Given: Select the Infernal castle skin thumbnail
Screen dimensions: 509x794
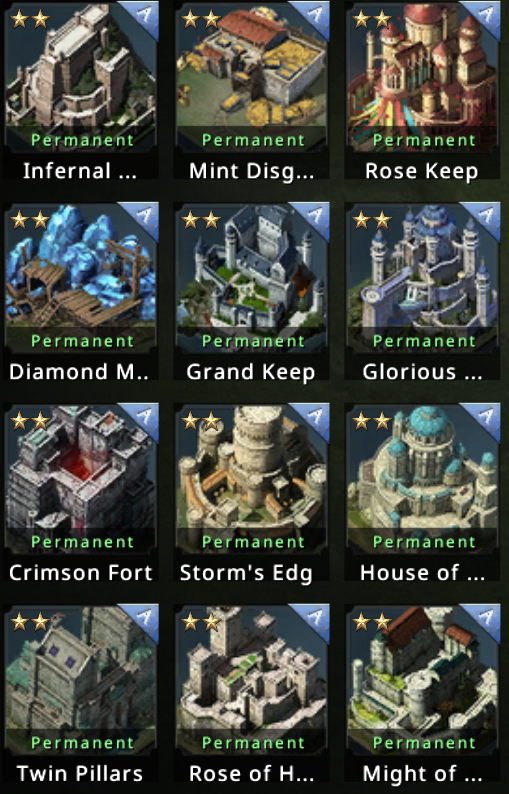Looking at the screenshot, I should [81, 76].
